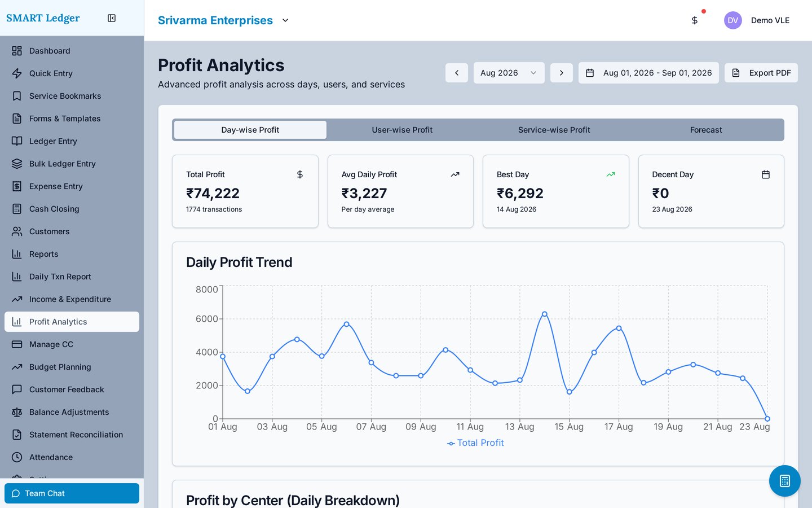Click the Avg Daily Profit ₹3,227 value
This screenshot has height=508, width=812.
click(364, 194)
